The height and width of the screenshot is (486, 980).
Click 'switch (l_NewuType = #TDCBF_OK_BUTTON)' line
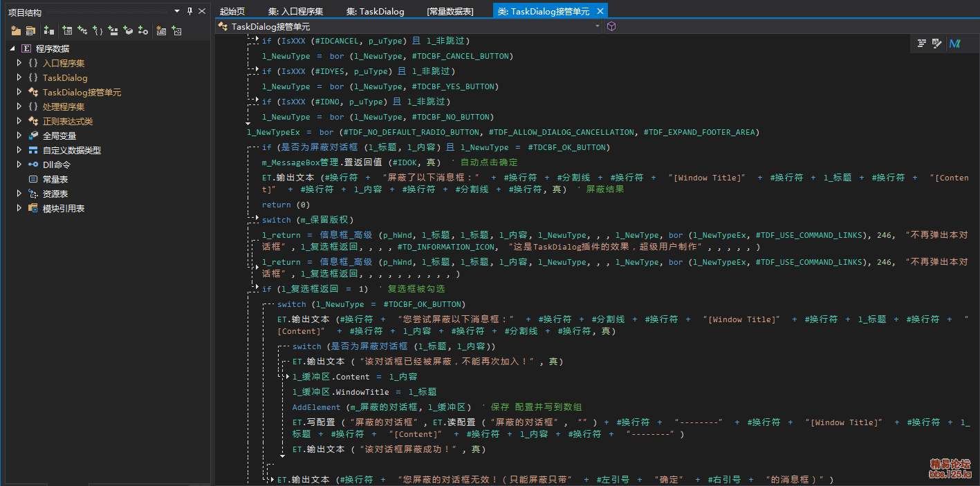click(371, 304)
